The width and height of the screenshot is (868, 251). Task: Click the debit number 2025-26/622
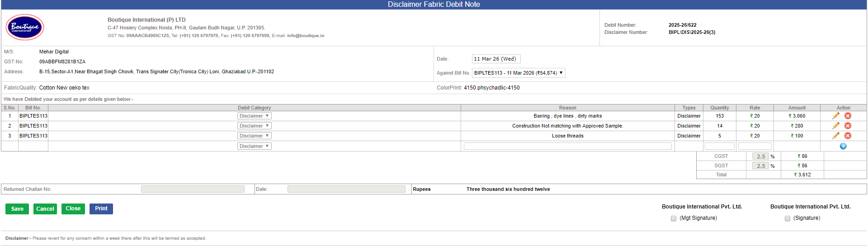(x=683, y=25)
